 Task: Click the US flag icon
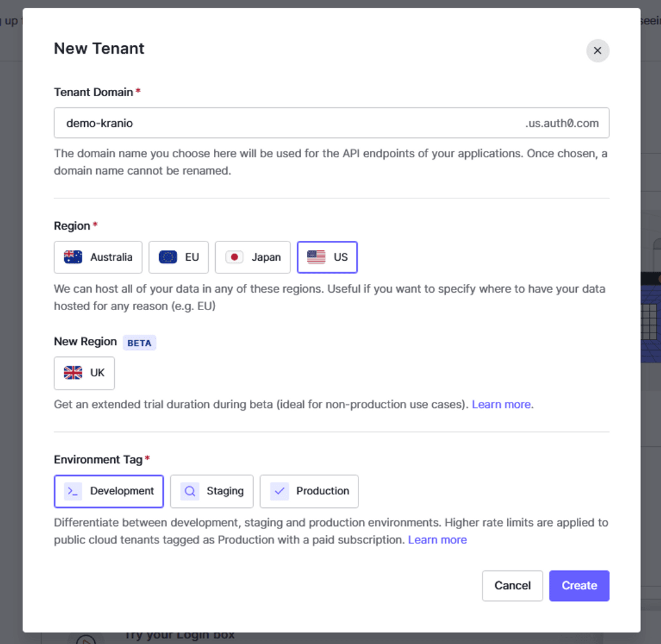click(x=316, y=257)
